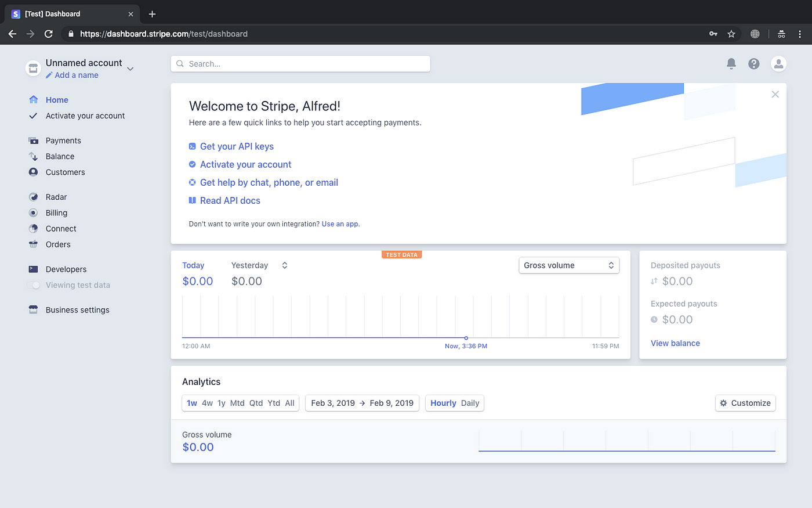Click the key password icon in address bar

[x=713, y=34]
